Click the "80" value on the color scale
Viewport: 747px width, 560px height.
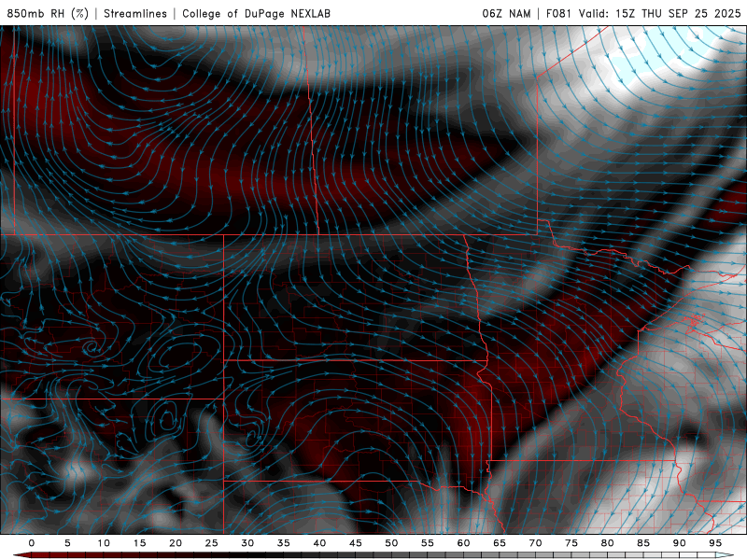(x=607, y=543)
